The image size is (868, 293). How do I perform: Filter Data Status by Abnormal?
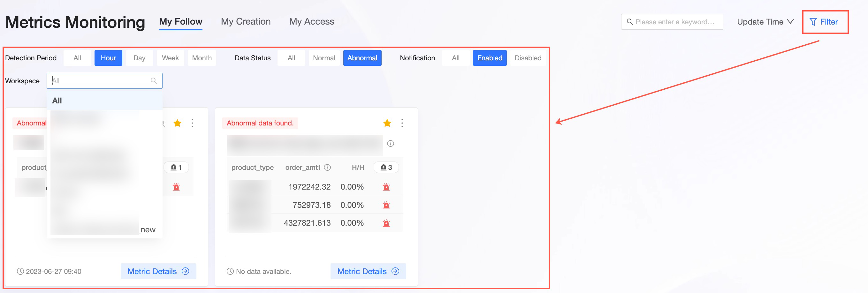pyautogui.click(x=362, y=58)
